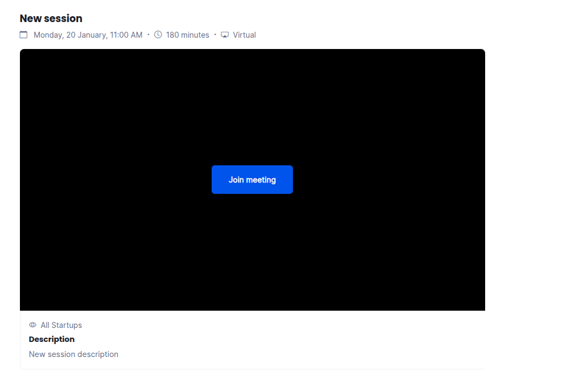This screenshot has width=588, height=392.
Task: Select the New session title
Action: (x=51, y=18)
